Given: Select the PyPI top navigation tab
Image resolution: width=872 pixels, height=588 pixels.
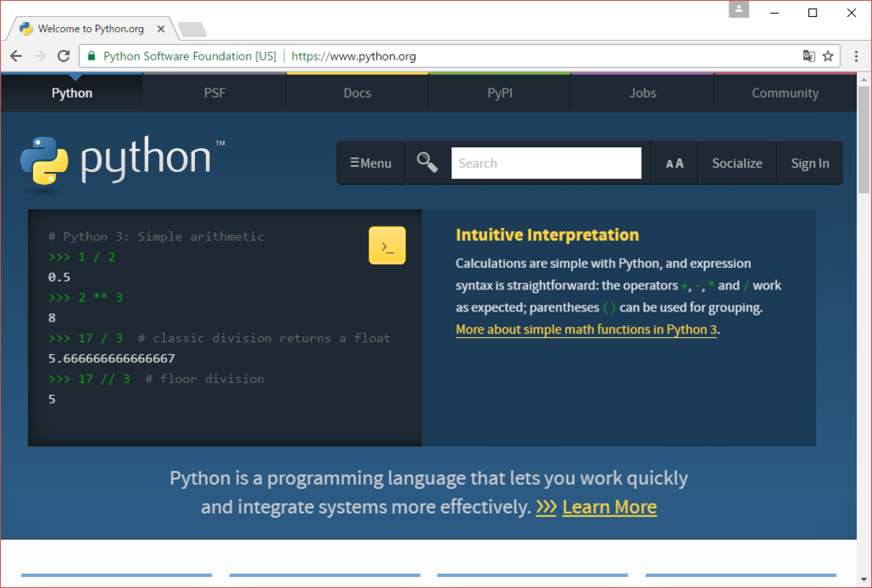Looking at the screenshot, I should [x=500, y=93].
